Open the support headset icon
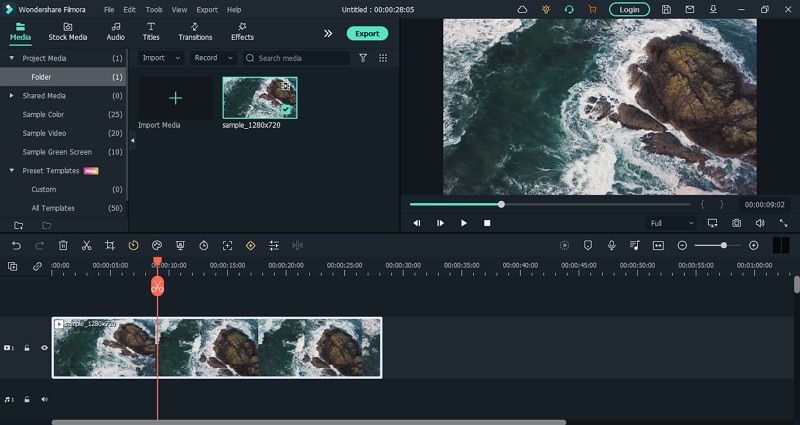The height and width of the screenshot is (425, 800). tap(569, 9)
